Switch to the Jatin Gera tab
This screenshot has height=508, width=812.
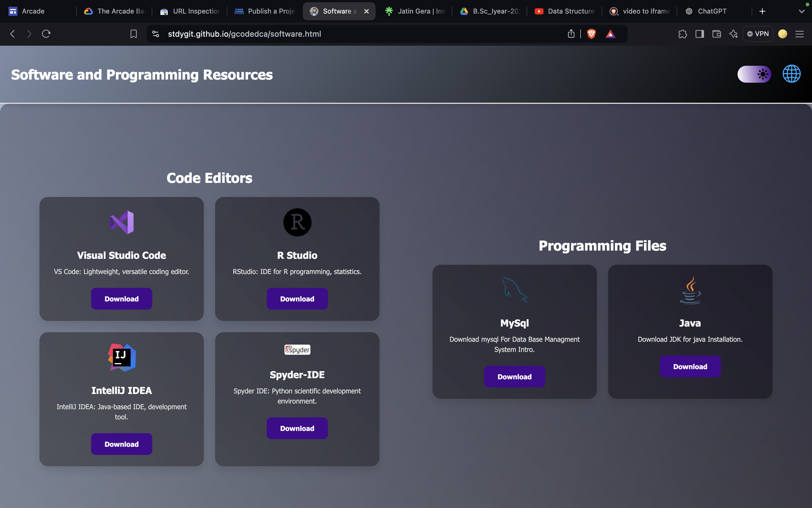(414, 11)
